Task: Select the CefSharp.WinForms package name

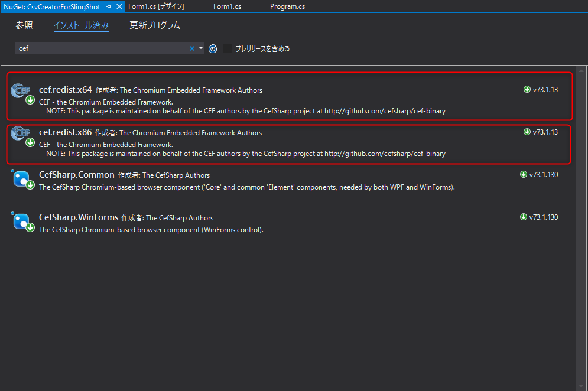Action: click(79, 217)
